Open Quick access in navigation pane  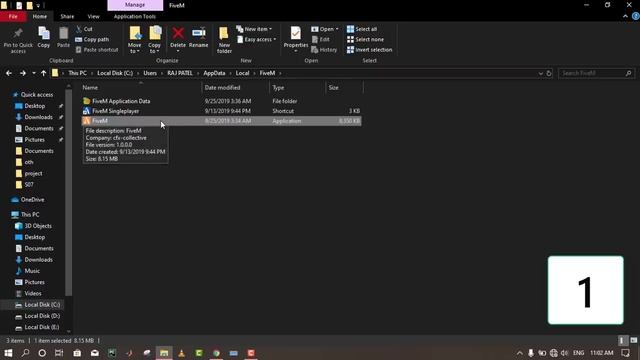pyautogui.click(x=37, y=94)
